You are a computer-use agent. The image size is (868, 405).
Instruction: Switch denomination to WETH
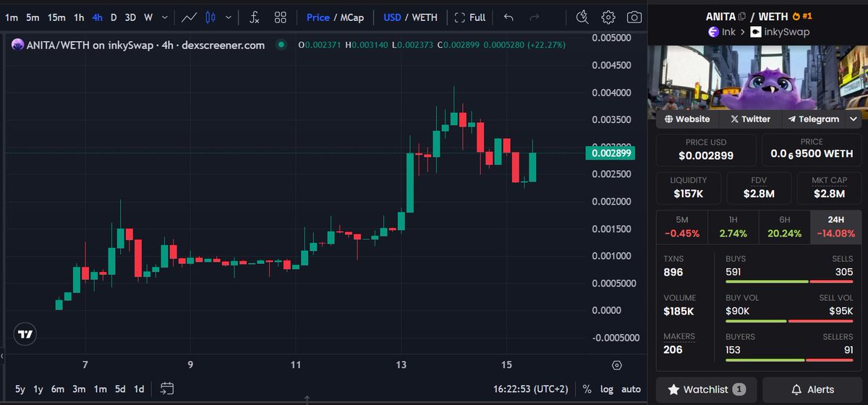tap(425, 17)
